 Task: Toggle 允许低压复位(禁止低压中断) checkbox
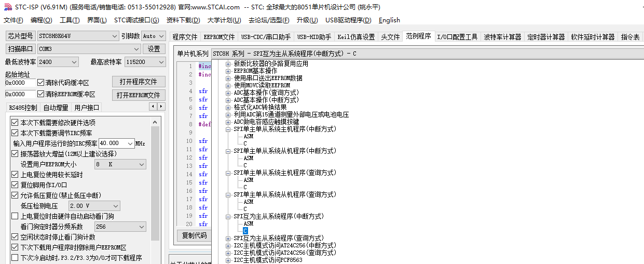click(15, 195)
